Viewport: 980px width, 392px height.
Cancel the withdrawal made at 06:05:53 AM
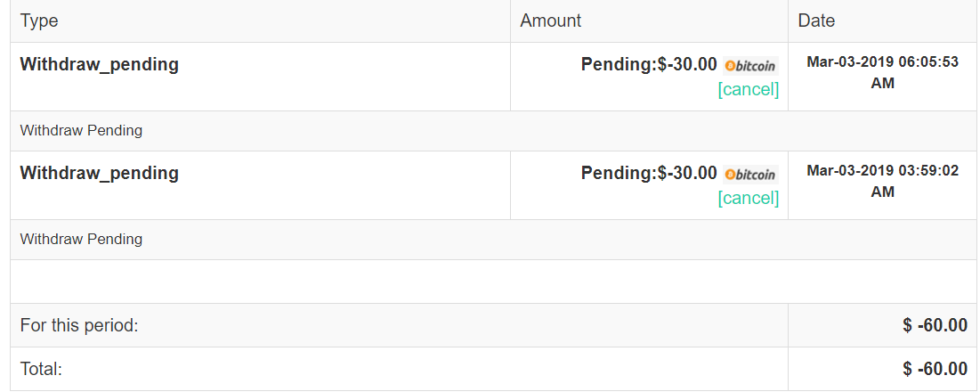pyautogui.click(x=748, y=89)
